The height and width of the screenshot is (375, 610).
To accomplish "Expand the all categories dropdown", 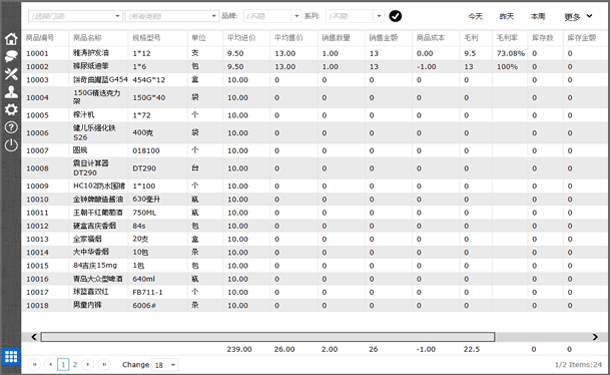I will 172,16.
